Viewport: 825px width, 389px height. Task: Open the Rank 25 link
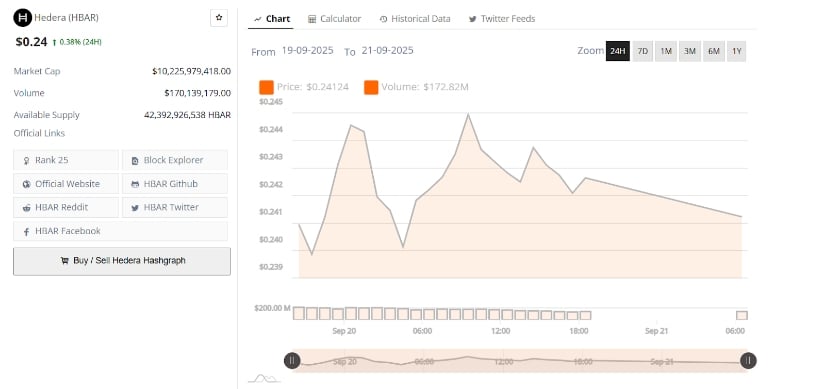(x=66, y=160)
